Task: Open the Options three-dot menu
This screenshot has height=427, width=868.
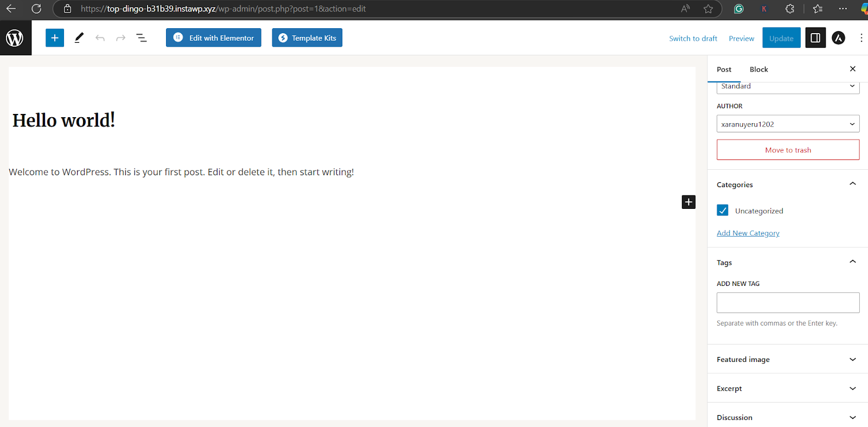Action: coord(861,38)
